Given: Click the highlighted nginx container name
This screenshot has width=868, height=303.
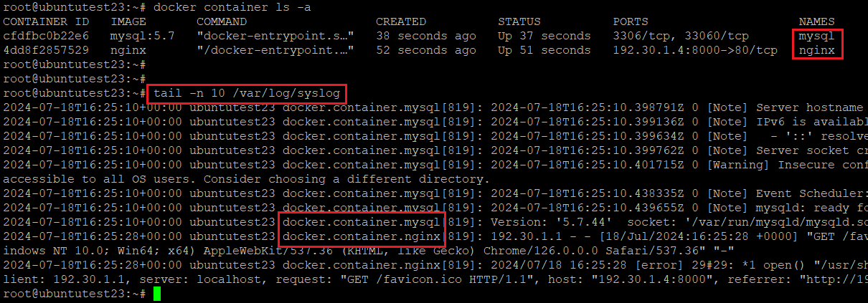Looking at the screenshot, I should [816, 50].
